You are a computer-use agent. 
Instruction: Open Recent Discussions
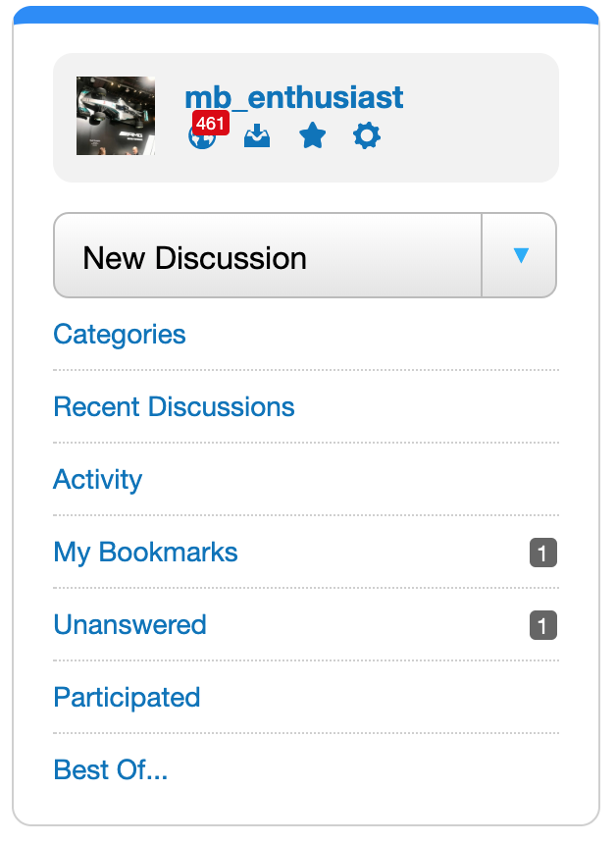click(x=174, y=407)
